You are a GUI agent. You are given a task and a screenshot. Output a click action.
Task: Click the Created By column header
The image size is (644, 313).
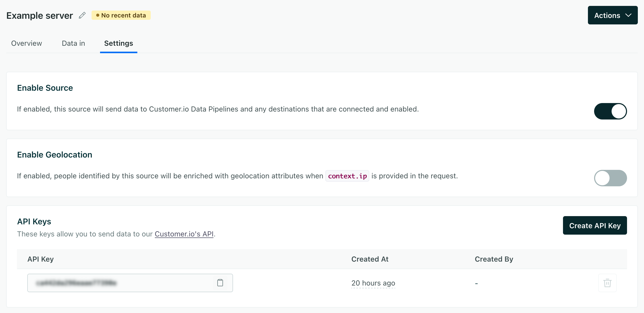pos(494,259)
